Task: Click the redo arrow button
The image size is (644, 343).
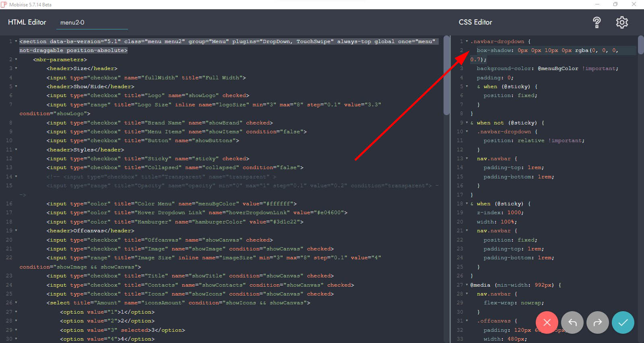Action: point(597,322)
